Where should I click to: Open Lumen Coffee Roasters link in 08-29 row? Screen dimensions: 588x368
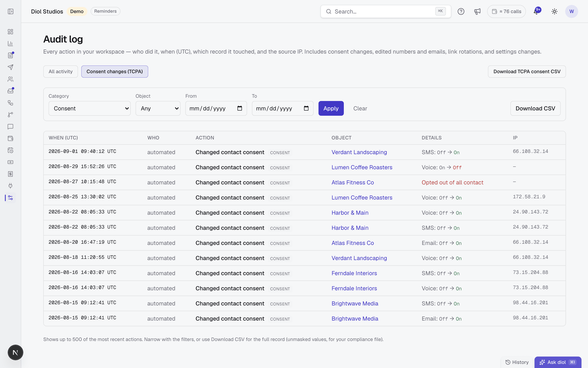[362, 167]
